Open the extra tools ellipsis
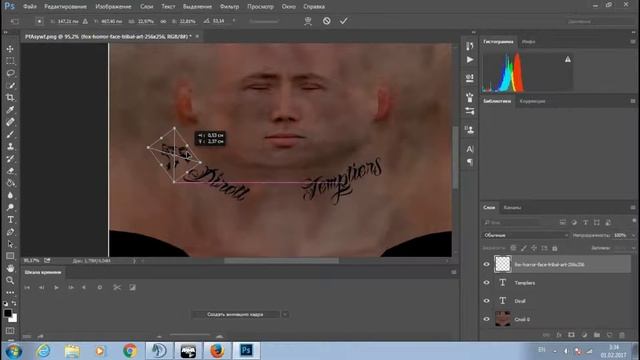Screen dimensions: 640x360 10,292
